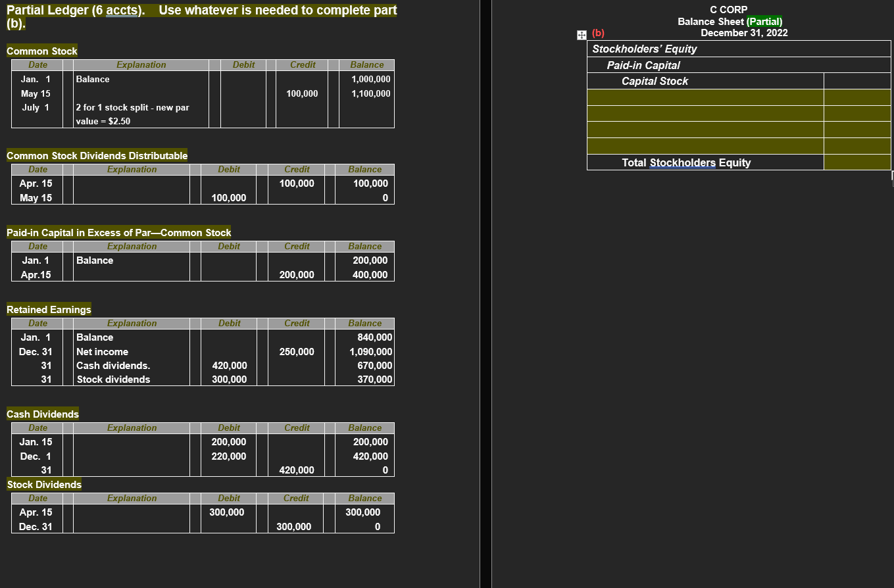The width and height of the screenshot is (894, 588).
Task: Click the Common Stock ledger title
Action: point(41,51)
